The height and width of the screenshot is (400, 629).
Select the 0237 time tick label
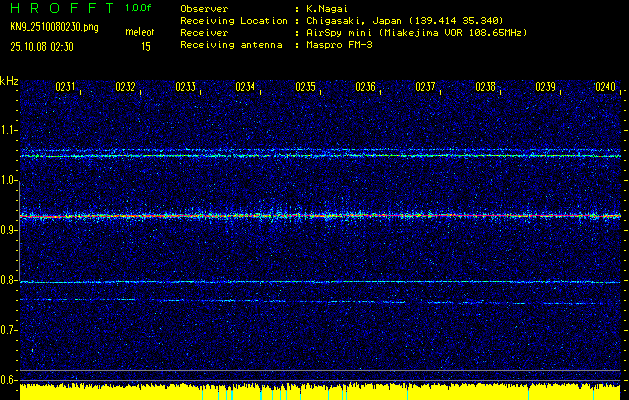(425, 88)
